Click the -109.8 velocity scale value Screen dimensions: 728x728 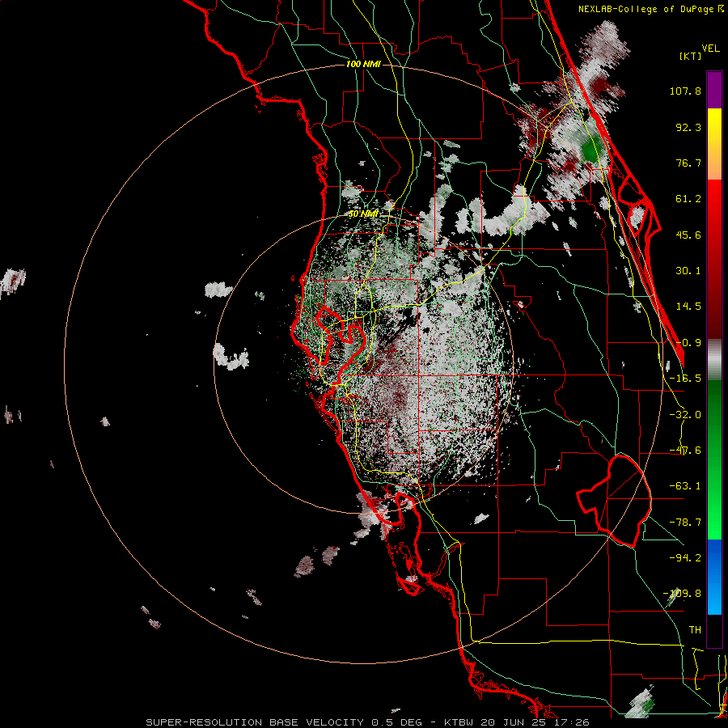coord(683,594)
